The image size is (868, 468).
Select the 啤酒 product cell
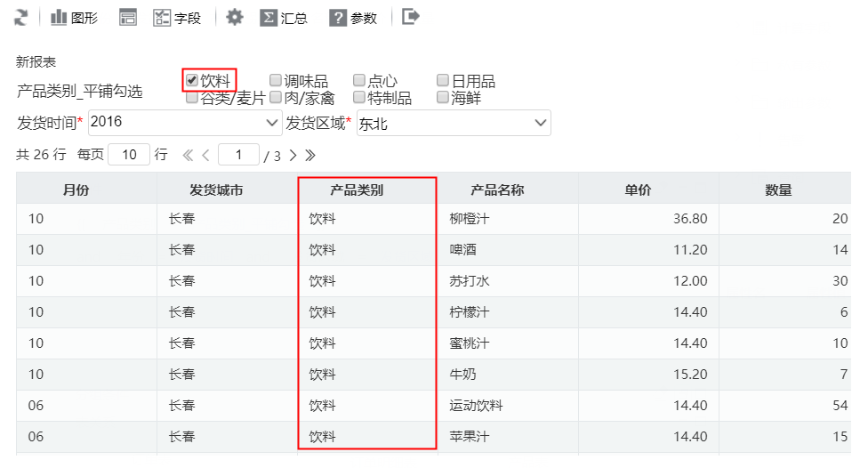coord(508,250)
